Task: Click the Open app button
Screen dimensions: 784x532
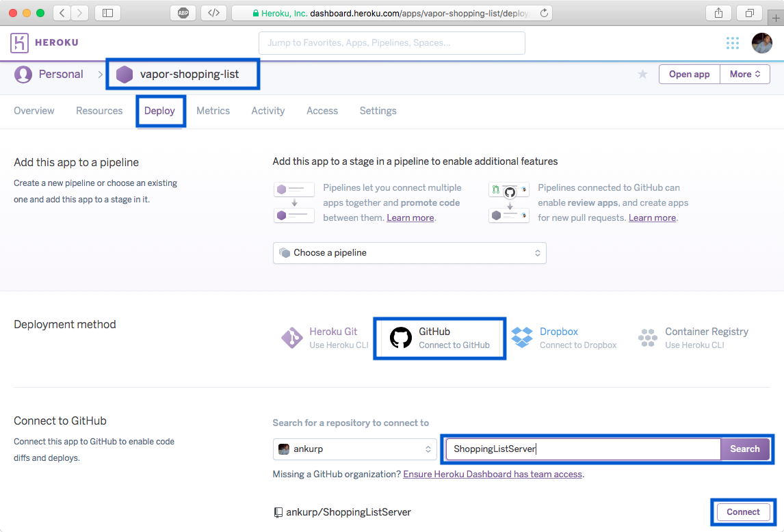Action: (690, 75)
